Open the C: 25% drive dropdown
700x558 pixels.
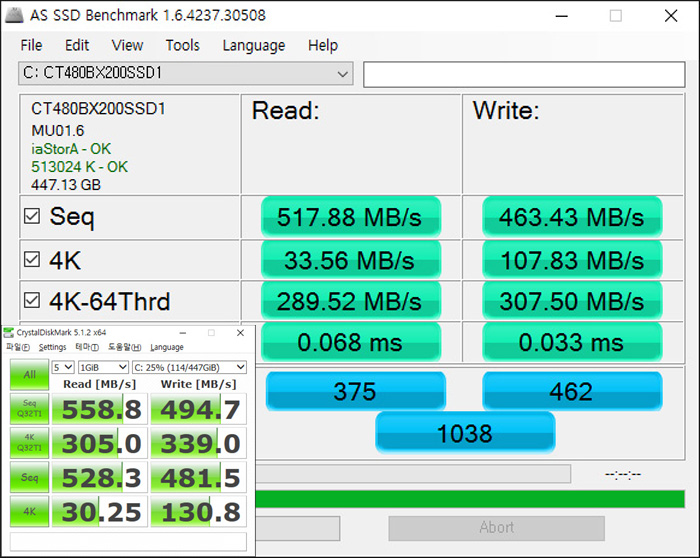point(189,367)
